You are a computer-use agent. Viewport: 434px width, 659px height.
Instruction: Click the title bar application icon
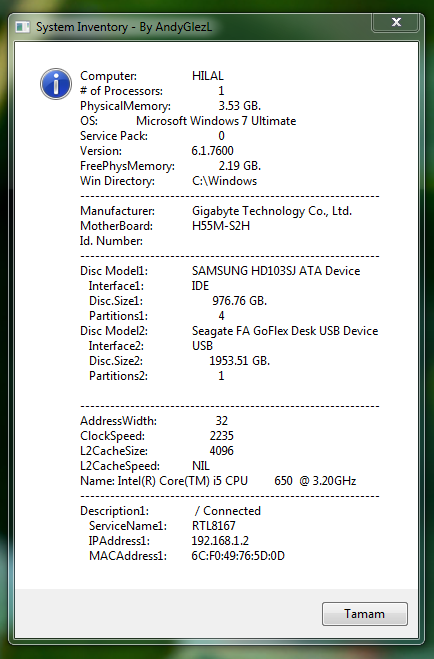click(x=22, y=27)
